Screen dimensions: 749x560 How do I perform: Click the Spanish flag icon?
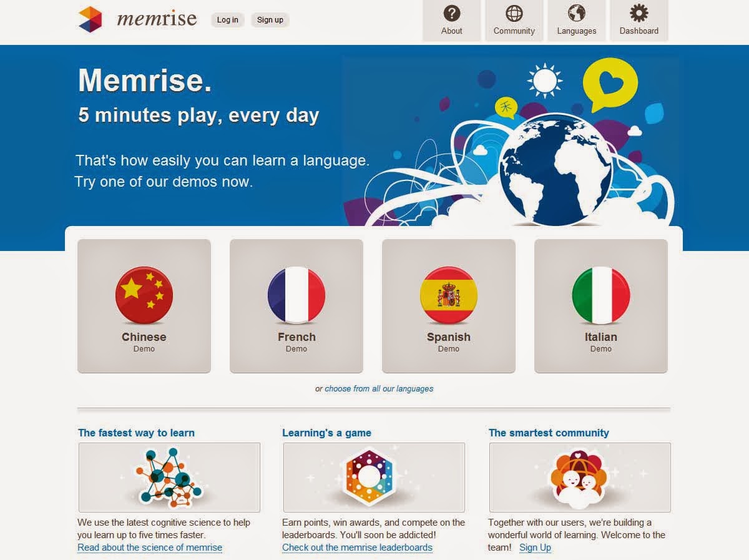(x=449, y=295)
